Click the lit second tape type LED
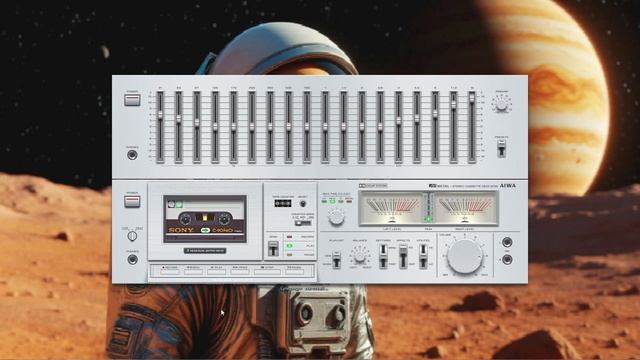Screen dimensions: 640x360 (x=332, y=201)
